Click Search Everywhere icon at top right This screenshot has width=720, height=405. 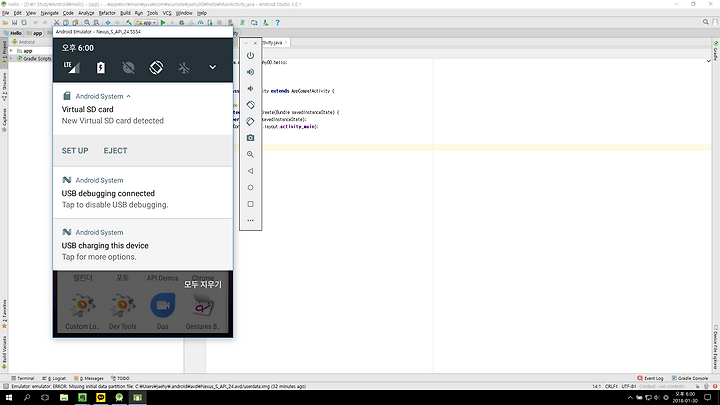pyautogui.click(x=706, y=22)
